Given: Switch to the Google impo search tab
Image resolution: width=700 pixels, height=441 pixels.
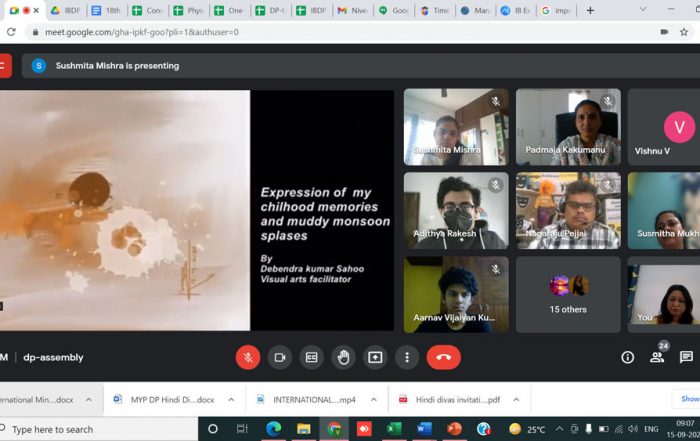Looking at the screenshot, I should (557, 10).
